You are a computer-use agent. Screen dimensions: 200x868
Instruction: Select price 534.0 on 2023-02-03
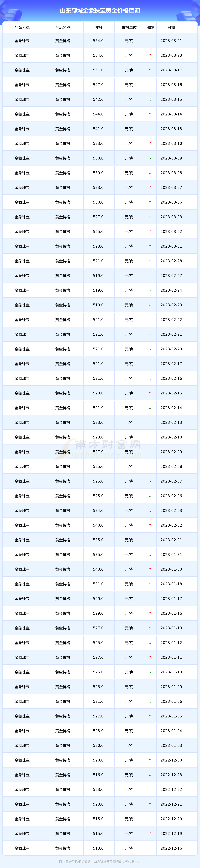click(x=98, y=511)
